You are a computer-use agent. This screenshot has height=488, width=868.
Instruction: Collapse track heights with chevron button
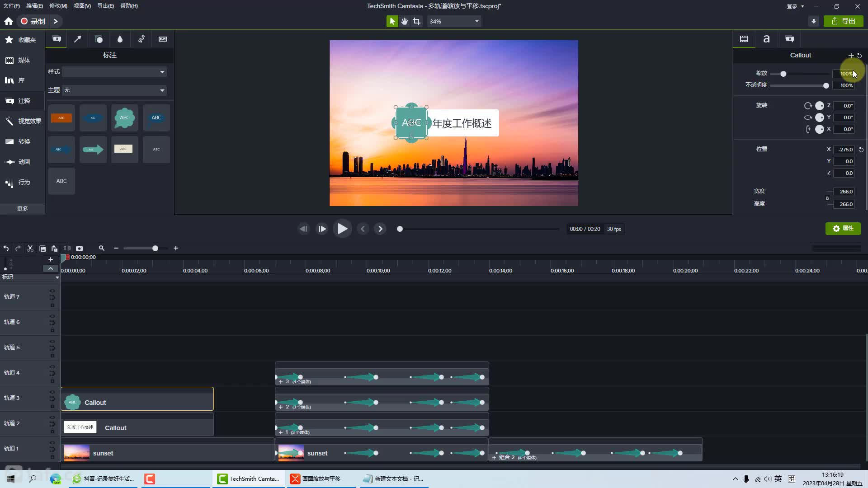[x=51, y=268]
